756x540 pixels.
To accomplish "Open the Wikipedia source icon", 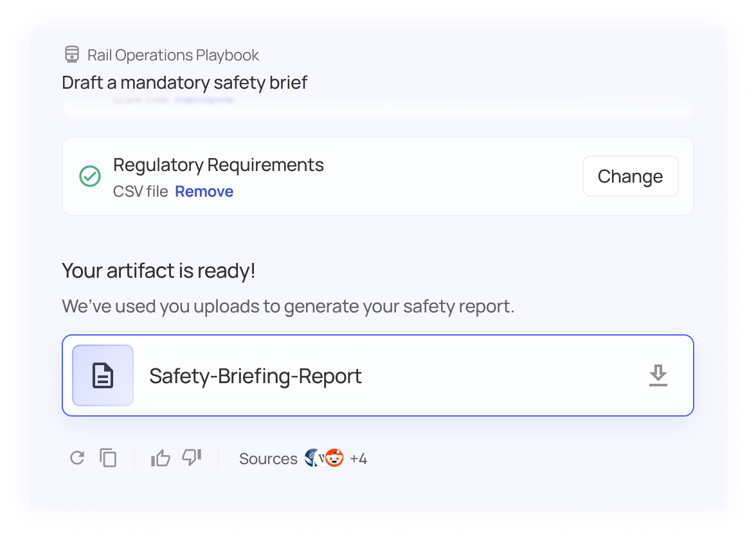I will (x=321, y=457).
